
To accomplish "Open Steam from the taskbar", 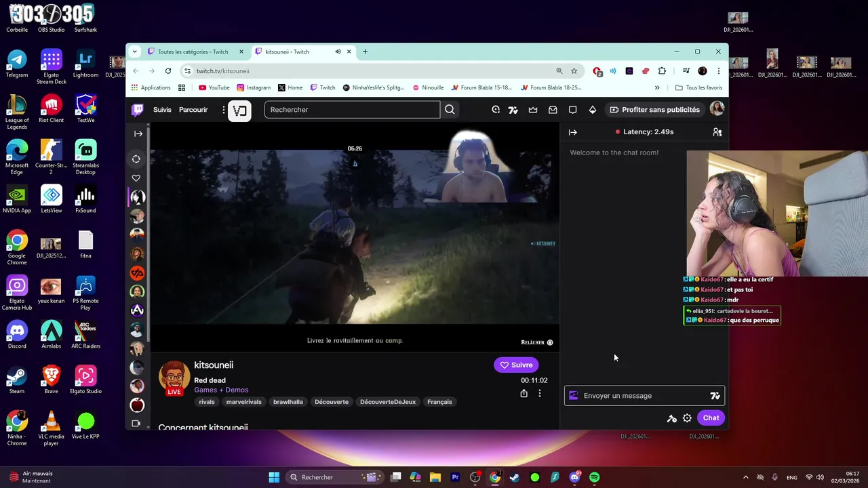I will (515, 477).
